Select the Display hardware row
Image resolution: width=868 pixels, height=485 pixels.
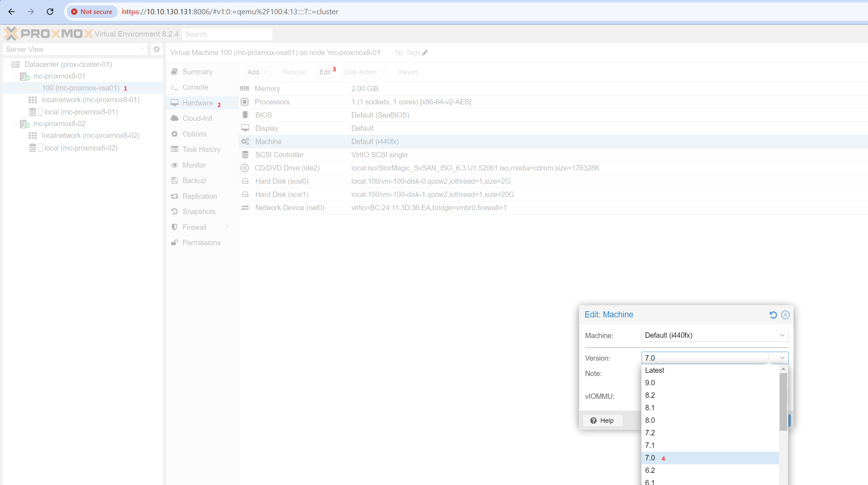(553, 128)
